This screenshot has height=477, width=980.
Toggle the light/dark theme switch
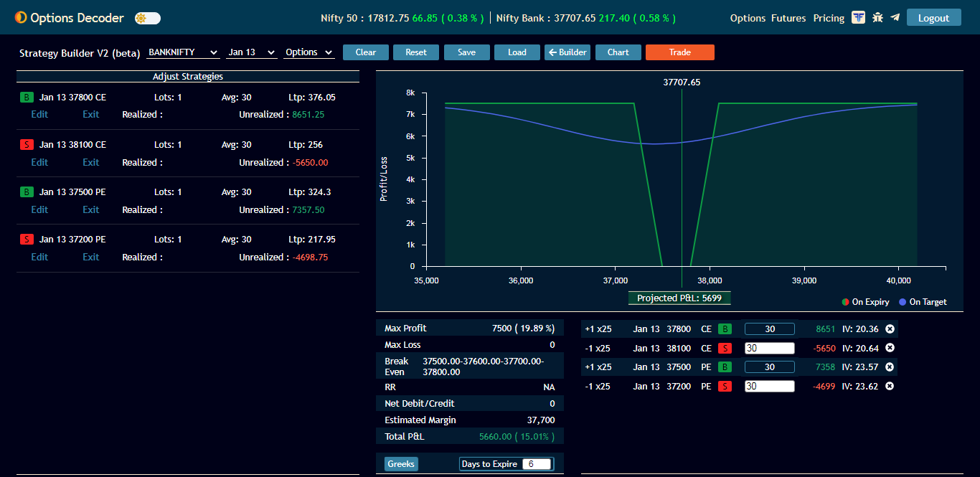click(x=147, y=18)
